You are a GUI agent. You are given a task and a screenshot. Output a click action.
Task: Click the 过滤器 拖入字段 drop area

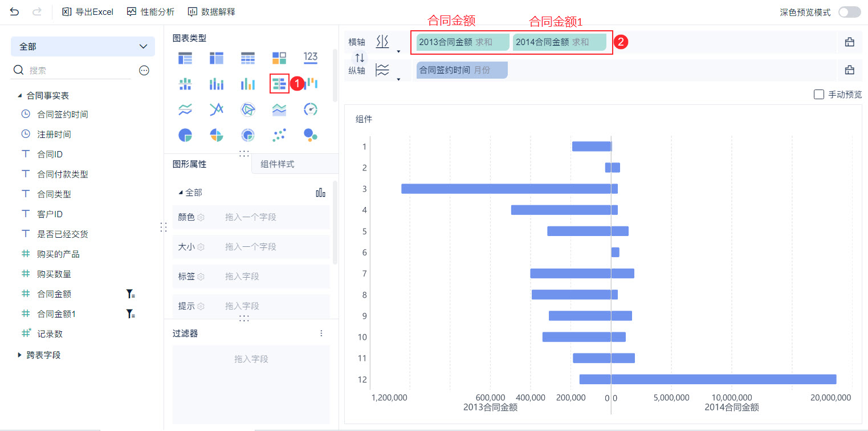click(251, 383)
